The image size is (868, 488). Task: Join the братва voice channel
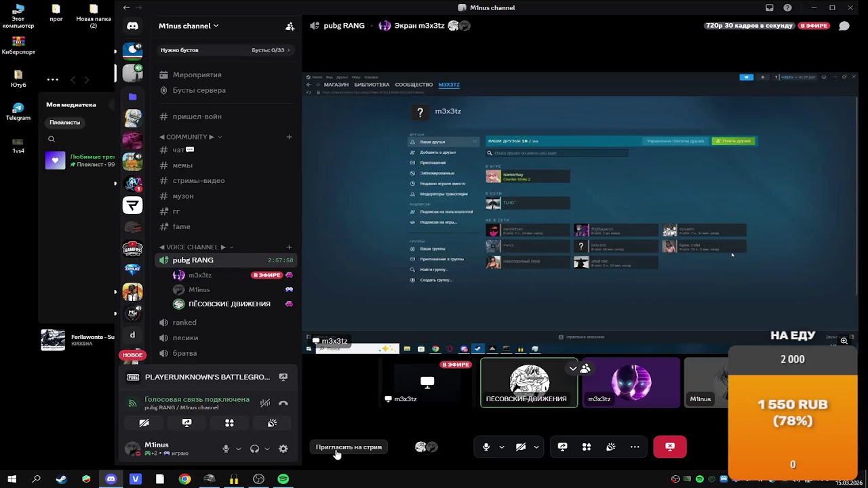click(x=226, y=353)
